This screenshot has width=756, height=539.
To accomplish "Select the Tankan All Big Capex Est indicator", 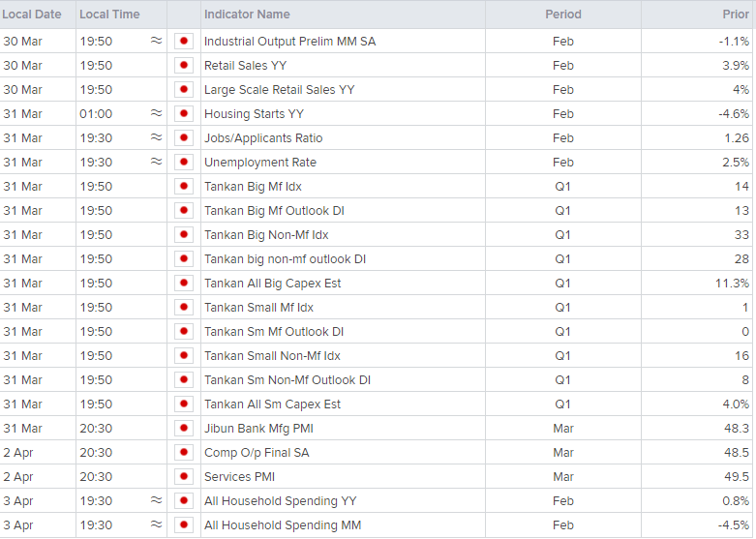I will click(272, 284).
